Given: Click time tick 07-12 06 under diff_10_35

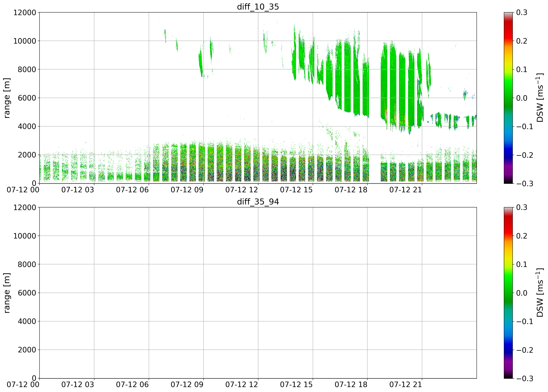Looking at the screenshot, I should (x=132, y=190).
